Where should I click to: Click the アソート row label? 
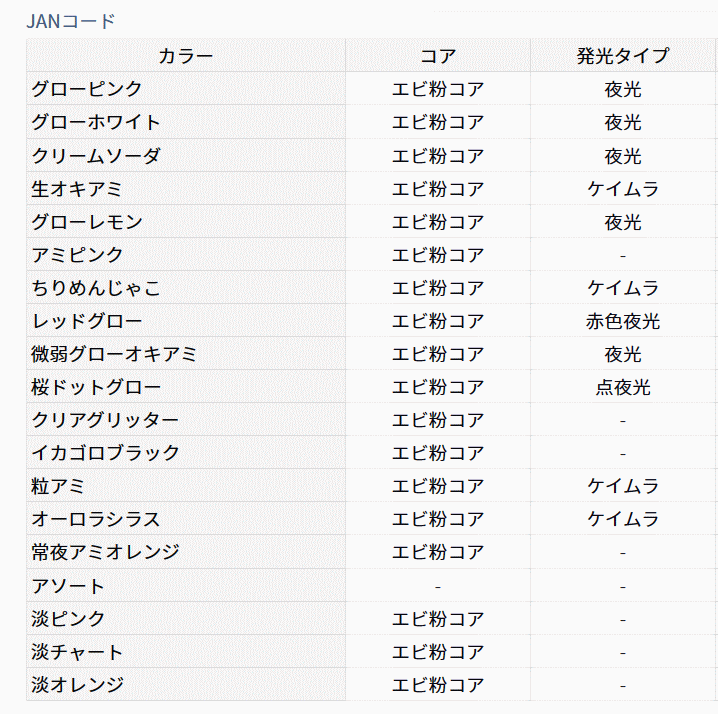[x=67, y=585]
